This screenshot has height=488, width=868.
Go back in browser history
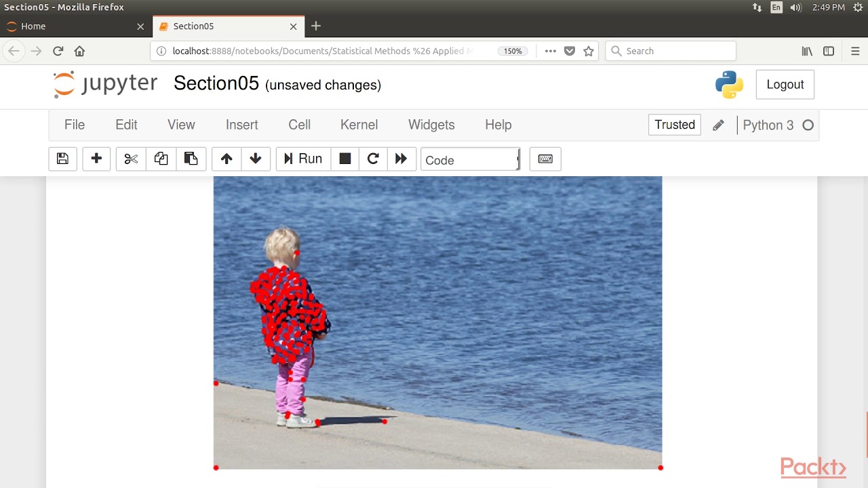[x=14, y=51]
